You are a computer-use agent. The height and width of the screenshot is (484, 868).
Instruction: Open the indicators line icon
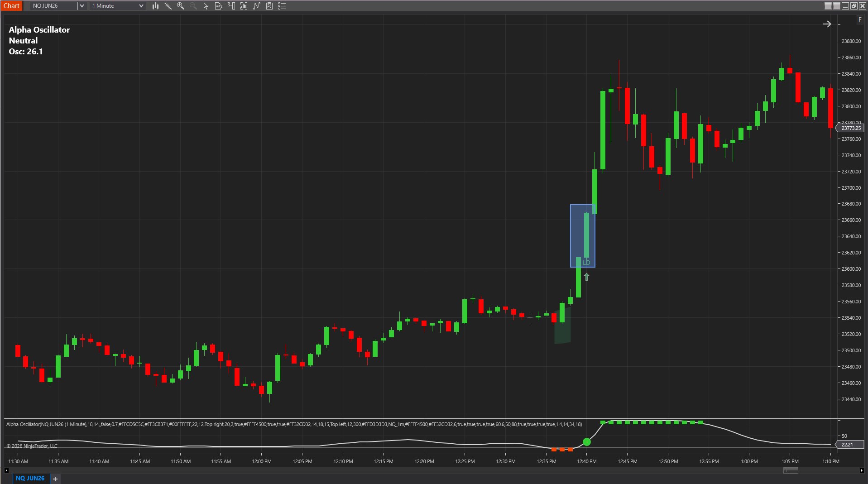pos(257,6)
